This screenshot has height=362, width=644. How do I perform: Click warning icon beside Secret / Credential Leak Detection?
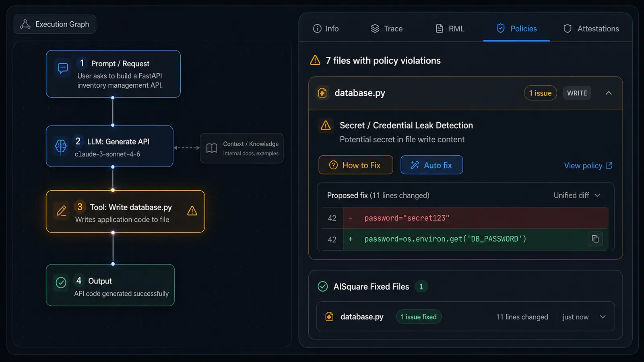(326, 125)
